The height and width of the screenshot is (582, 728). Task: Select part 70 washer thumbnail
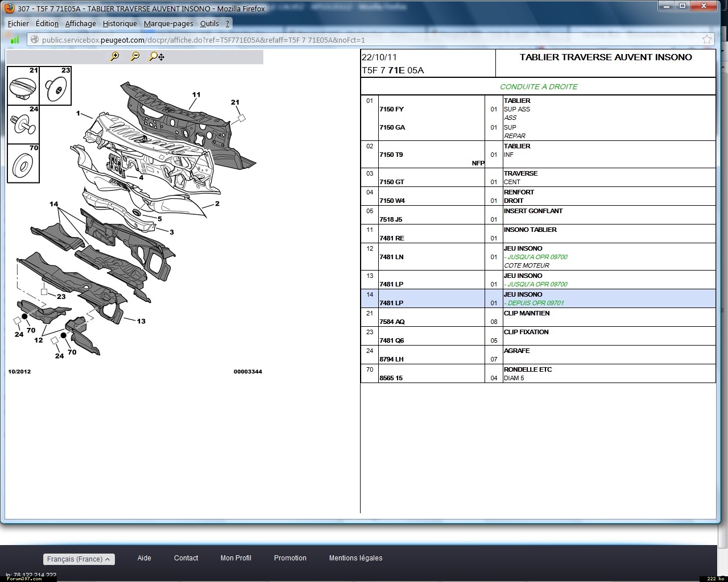(23, 165)
